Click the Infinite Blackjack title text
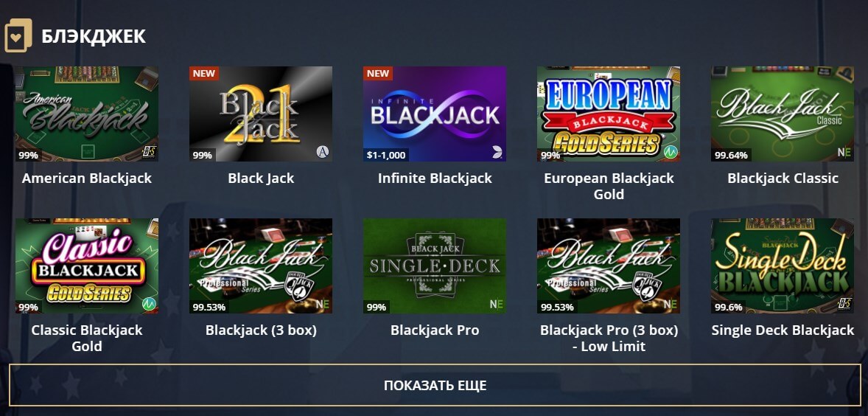The width and height of the screenshot is (868, 416). click(x=435, y=178)
